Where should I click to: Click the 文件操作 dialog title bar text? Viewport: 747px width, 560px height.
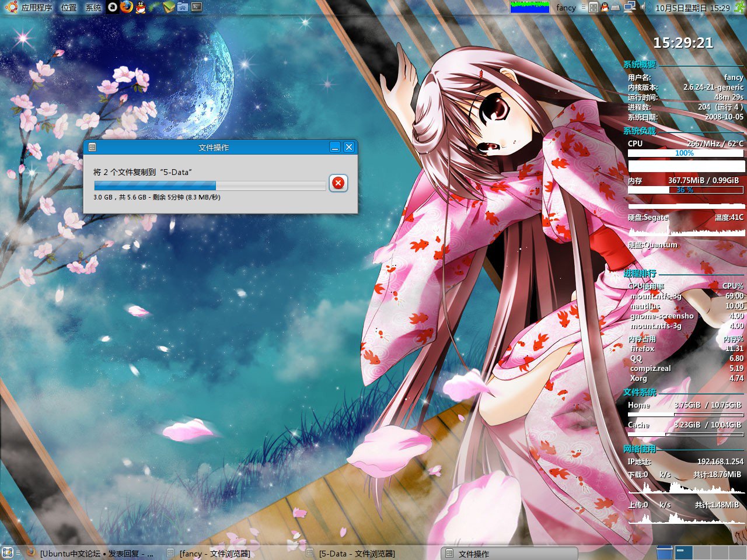click(x=214, y=147)
